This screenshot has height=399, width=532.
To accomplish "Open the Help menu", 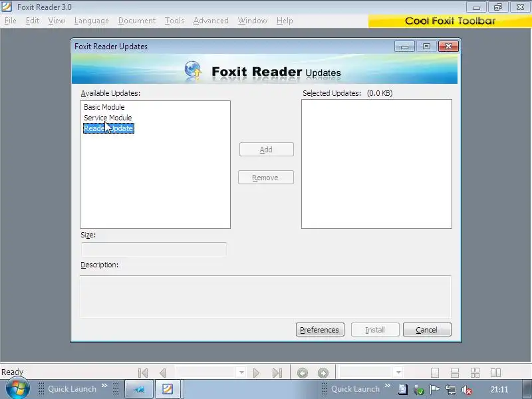I will coord(285,21).
